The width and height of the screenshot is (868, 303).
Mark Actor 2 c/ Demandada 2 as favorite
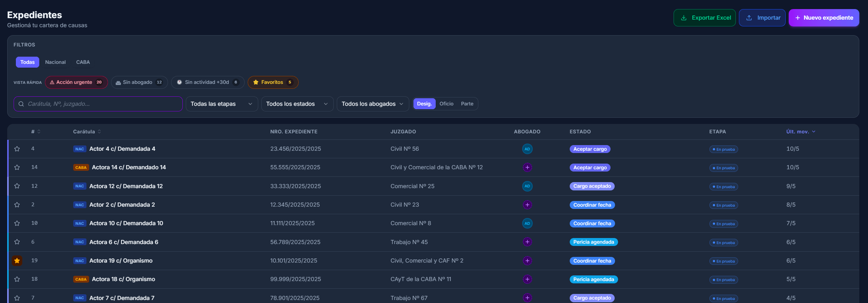tap(17, 205)
